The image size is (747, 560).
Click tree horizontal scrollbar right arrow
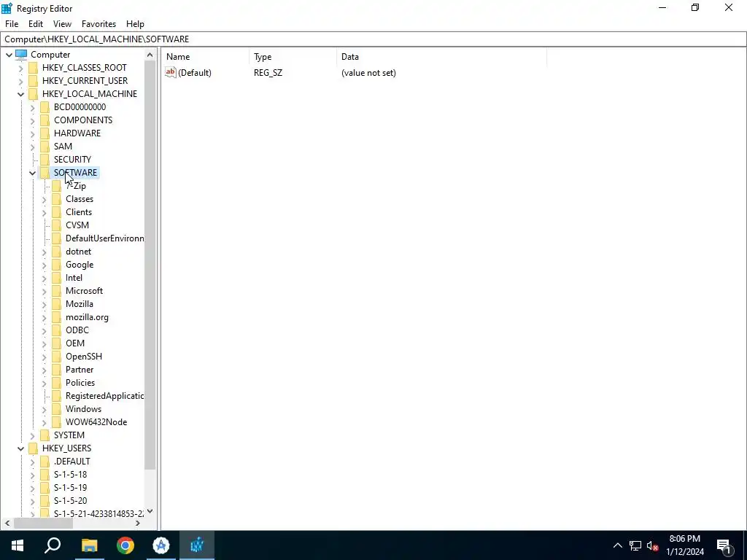[x=138, y=524]
